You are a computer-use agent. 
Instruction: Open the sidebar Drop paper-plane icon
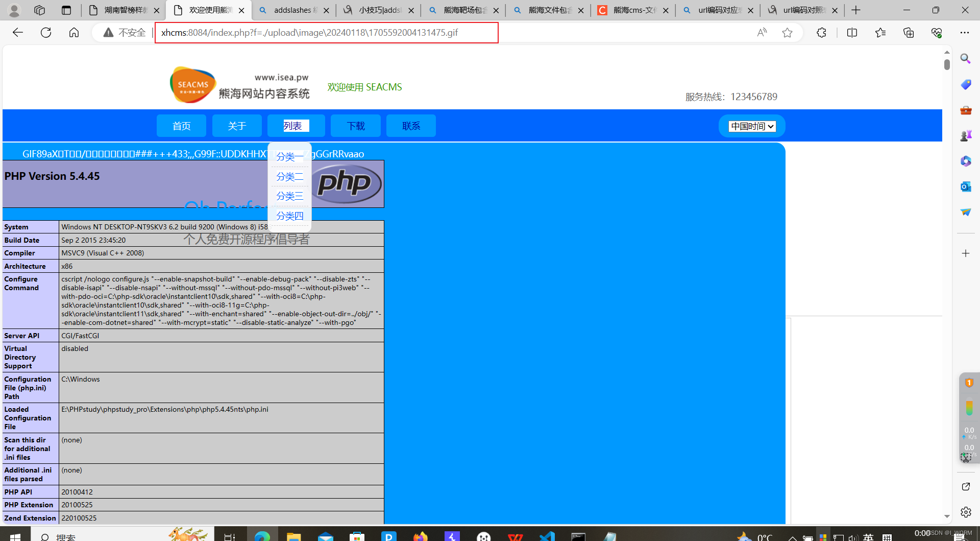(965, 212)
